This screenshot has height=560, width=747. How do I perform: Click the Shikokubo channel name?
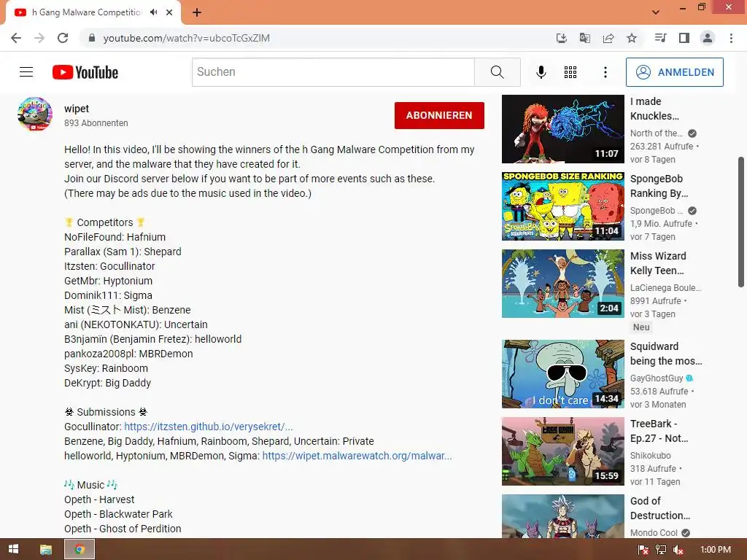click(x=650, y=455)
